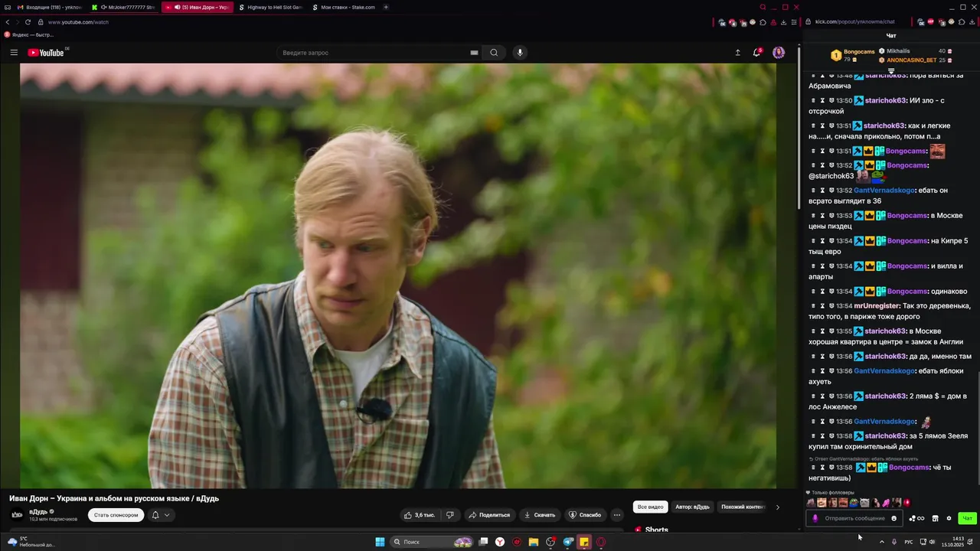The image size is (980, 551).
Task: Switch to the Мои ставки - Stake.com tab
Action: click(x=344, y=7)
